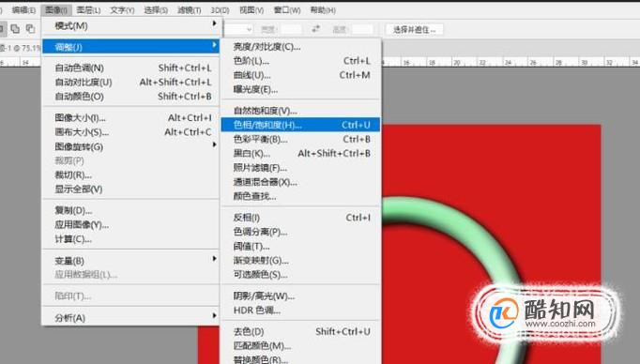Viewport: 640px width, 364px height.
Task: Choose 显示全部(V) menu entry
Action: (x=131, y=190)
